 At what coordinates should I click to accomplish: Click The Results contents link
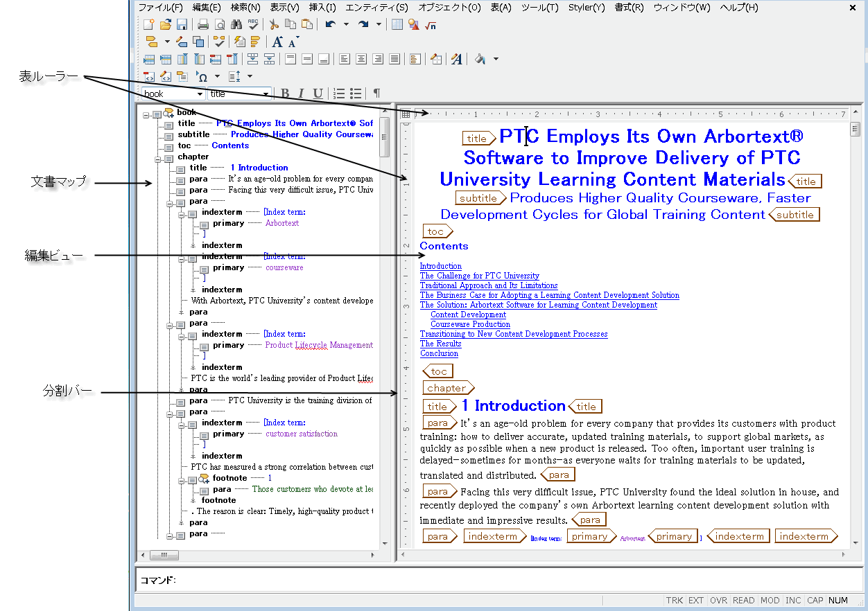click(x=441, y=344)
